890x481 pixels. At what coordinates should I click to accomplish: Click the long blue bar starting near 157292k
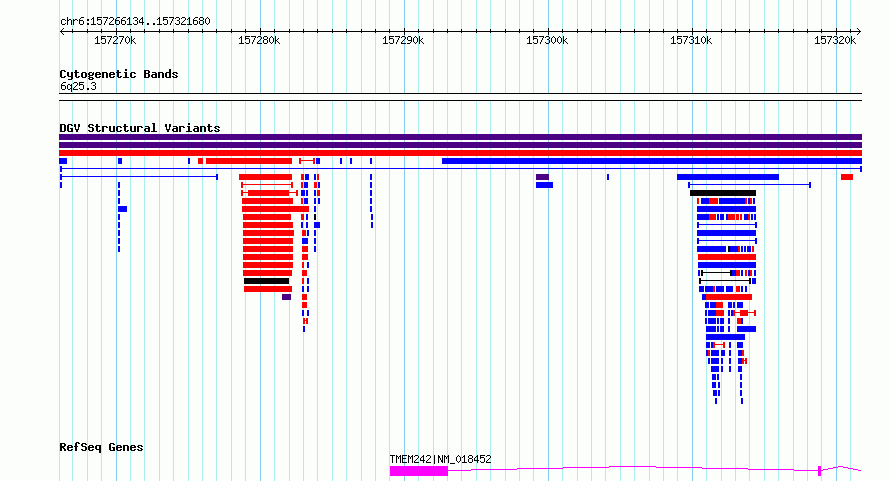pos(652,161)
